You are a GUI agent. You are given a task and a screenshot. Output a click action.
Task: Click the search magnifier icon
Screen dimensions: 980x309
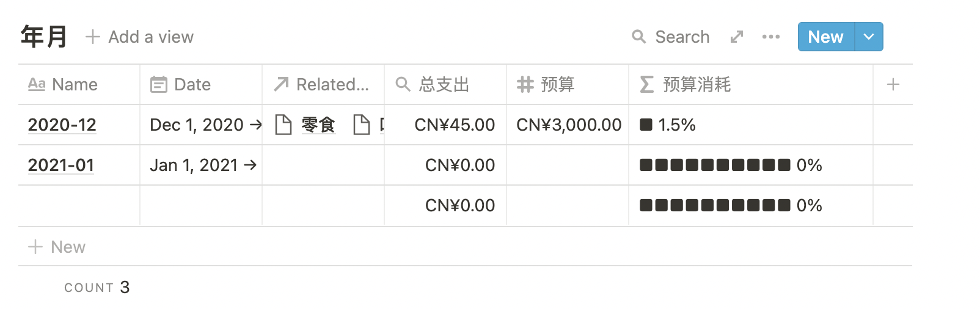(x=638, y=37)
